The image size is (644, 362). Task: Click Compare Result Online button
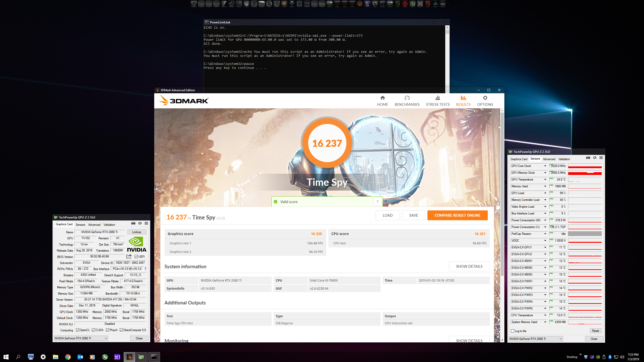point(457,215)
